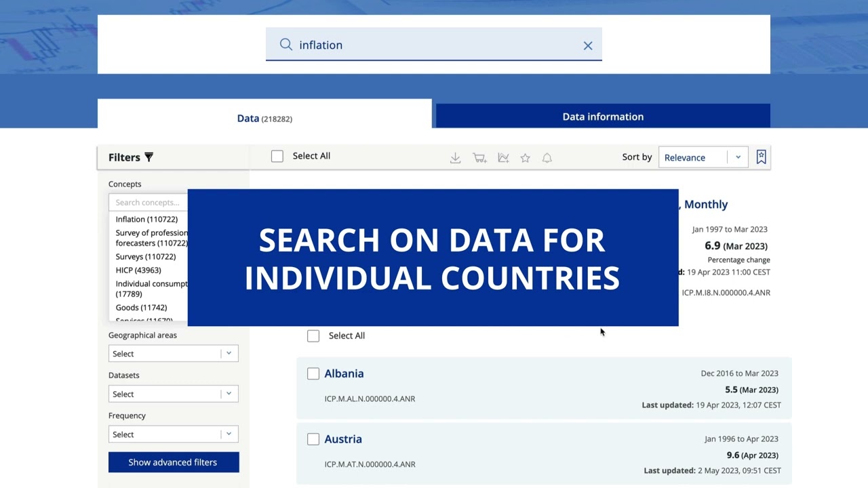This screenshot has width=868, height=488.
Task: Click the bookmark icon beside Sort by
Action: [762, 157]
